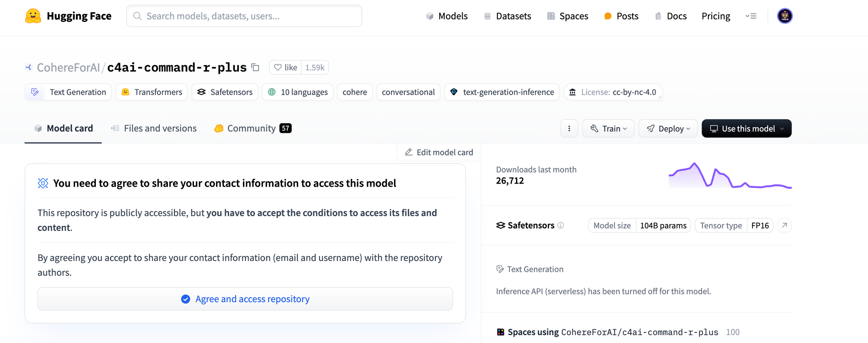The image size is (868, 343).
Task: Click the user profile avatar
Action: pyautogui.click(x=784, y=16)
